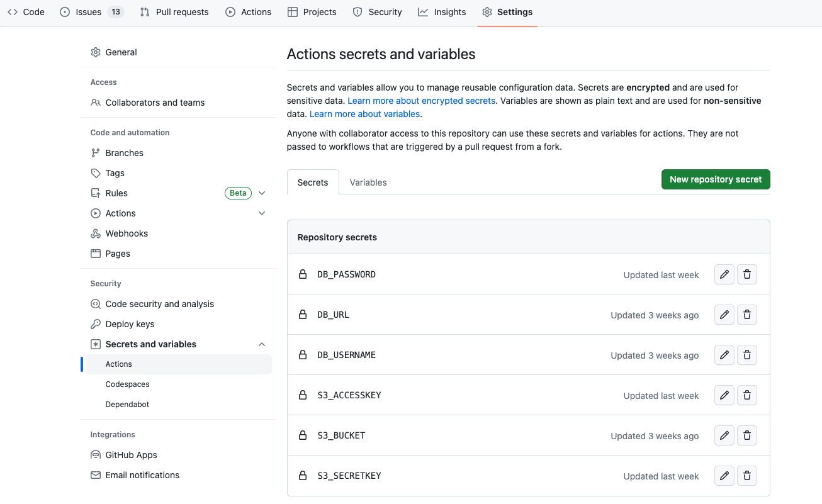
Task: Expand the Rules section chevron
Action: (x=262, y=193)
